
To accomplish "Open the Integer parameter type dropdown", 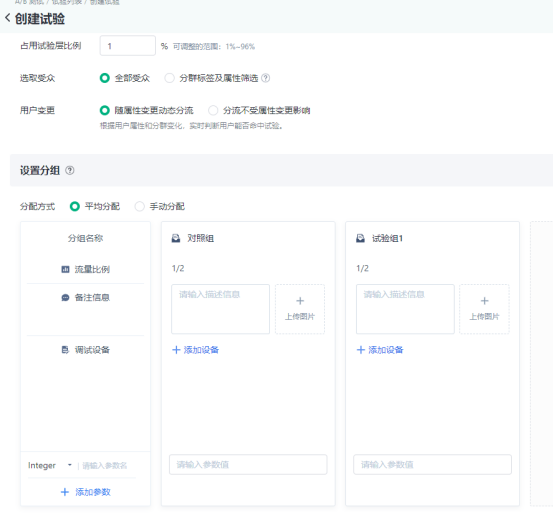I will click(50, 466).
